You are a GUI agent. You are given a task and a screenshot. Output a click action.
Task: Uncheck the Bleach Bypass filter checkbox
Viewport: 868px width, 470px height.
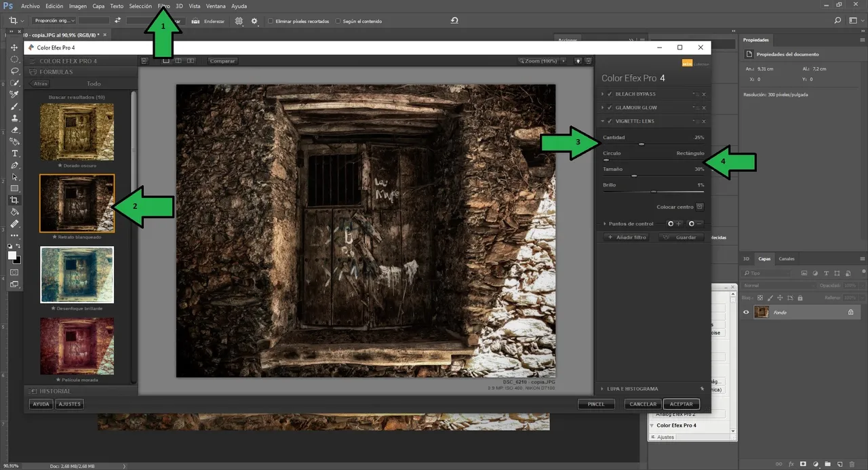tap(610, 94)
